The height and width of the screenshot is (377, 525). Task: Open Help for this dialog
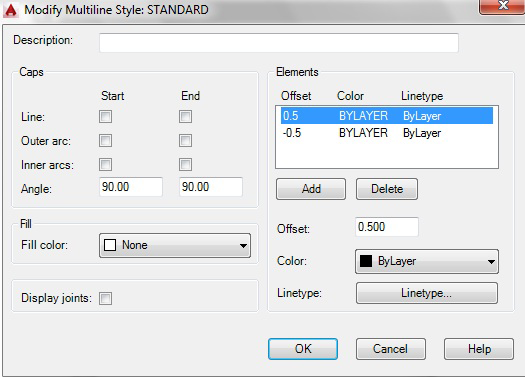pos(479,349)
